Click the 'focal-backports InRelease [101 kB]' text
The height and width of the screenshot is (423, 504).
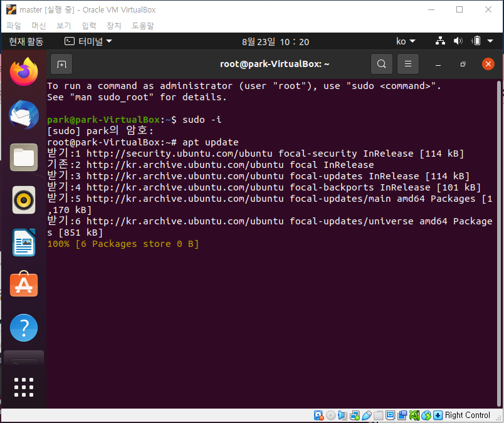pos(385,187)
